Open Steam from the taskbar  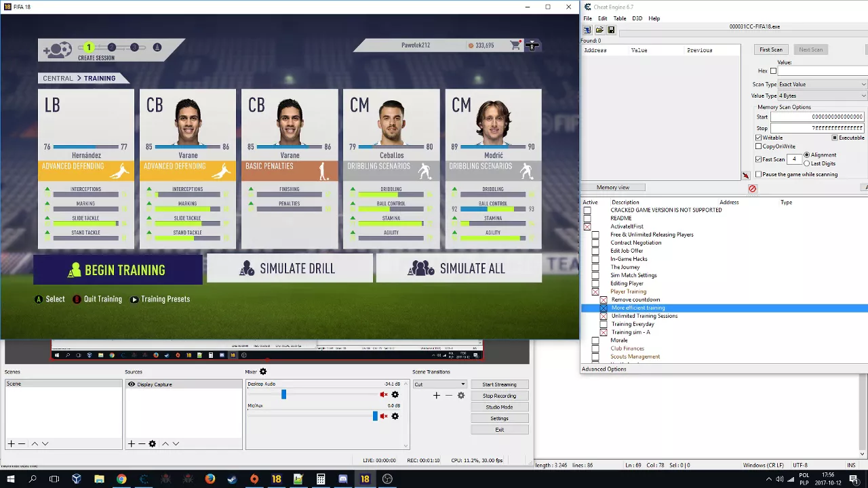(232, 479)
